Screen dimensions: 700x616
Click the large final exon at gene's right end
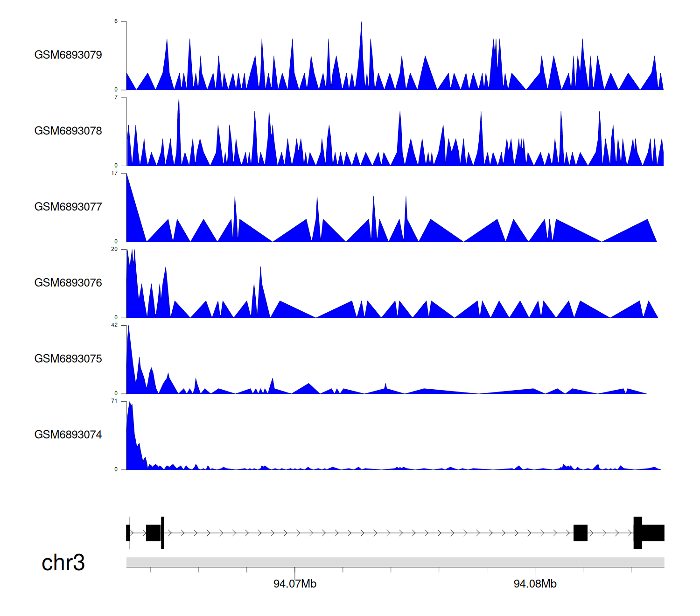(x=652, y=533)
